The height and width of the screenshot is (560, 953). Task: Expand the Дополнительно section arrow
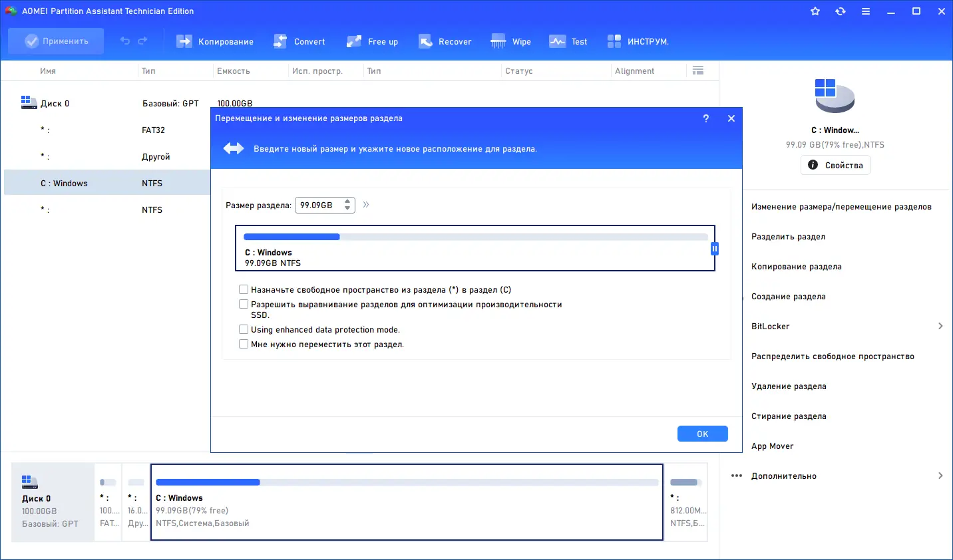point(940,476)
